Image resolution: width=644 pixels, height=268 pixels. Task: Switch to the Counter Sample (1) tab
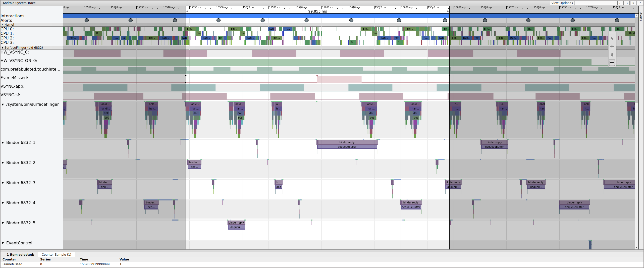pyautogui.click(x=56, y=254)
